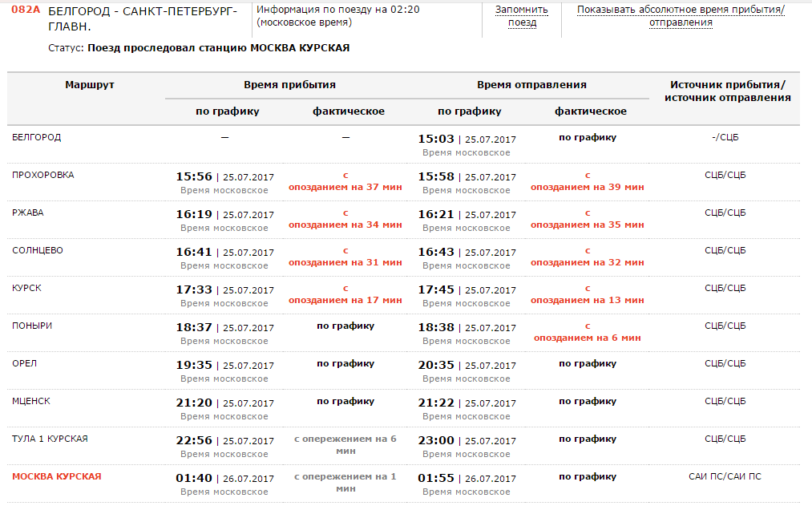Click the "Время отправления" column header
Viewport: 812px width, 506px height.
click(531, 85)
